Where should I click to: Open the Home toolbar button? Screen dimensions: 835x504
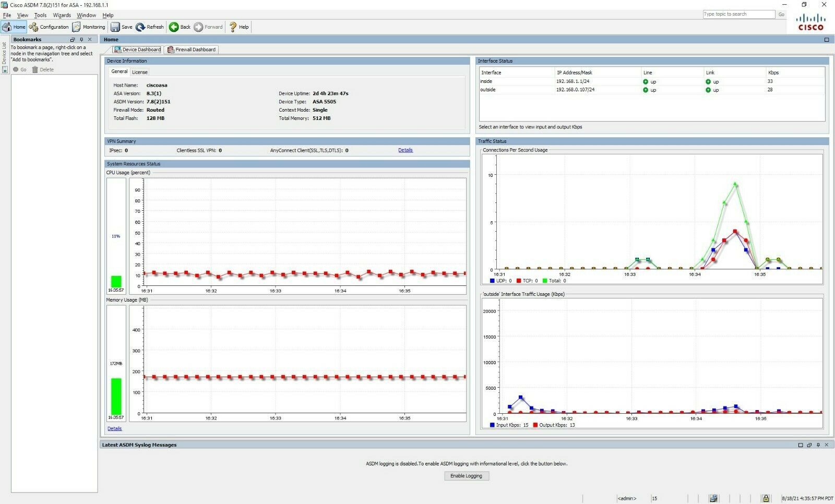coord(14,27)
